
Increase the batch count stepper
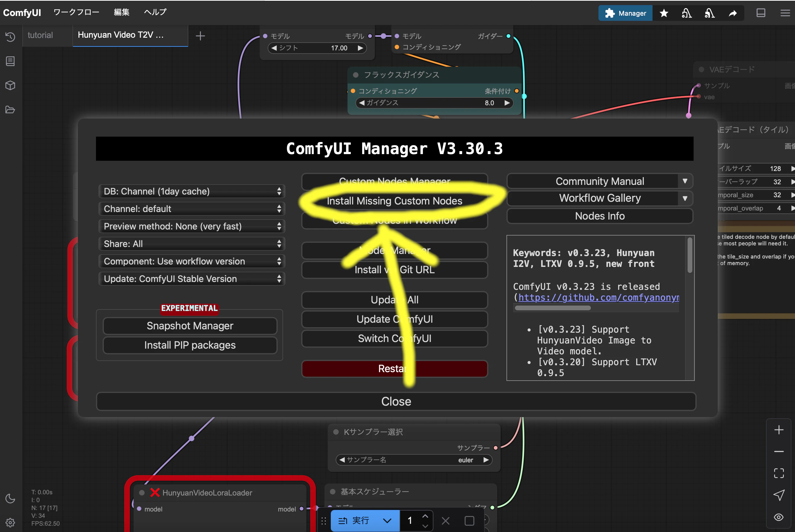point(425,516)
